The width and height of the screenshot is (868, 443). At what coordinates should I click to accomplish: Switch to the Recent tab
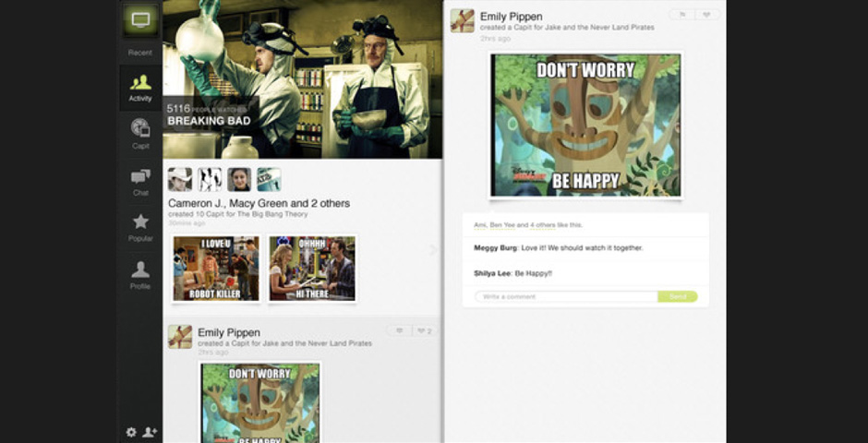coord(140,53)
